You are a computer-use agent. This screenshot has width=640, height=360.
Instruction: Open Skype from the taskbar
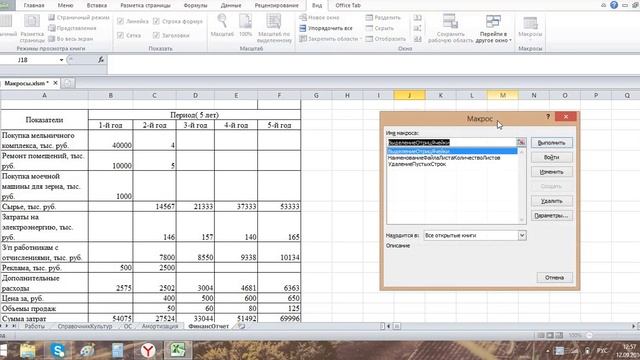[58, 350]
